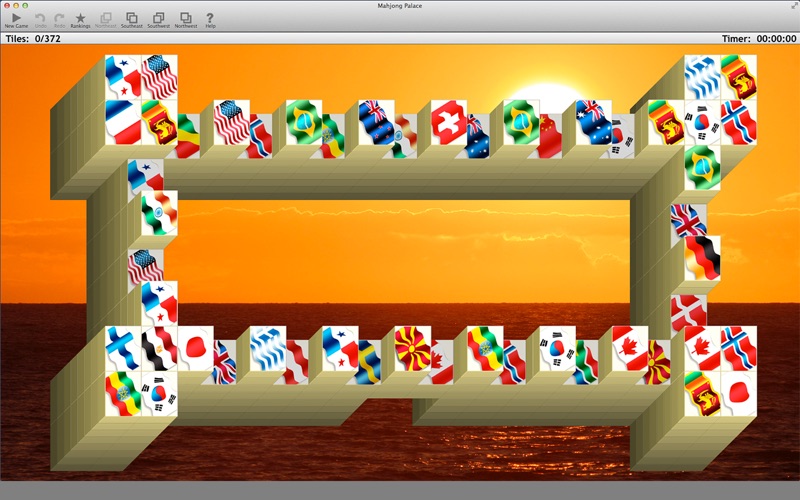The height and width of the screenshot is (500, 800).
Task: Select Macedonia tile right of Sweden tile
Action: coord(413,348)
